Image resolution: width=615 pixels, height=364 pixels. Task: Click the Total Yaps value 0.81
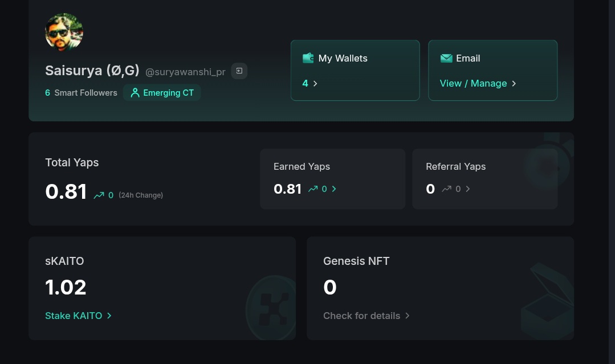[x=66, y=191]
